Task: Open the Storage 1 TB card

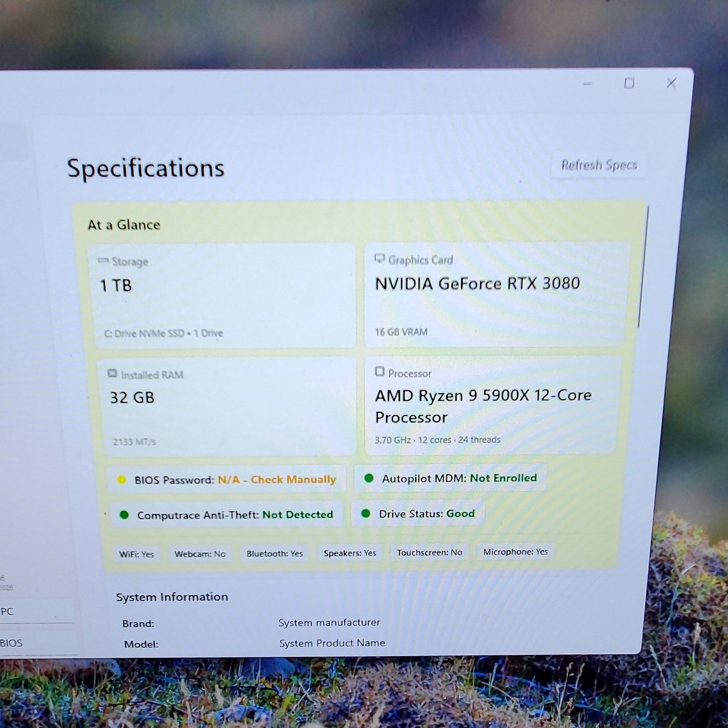Action: click(x=222, y=296)
